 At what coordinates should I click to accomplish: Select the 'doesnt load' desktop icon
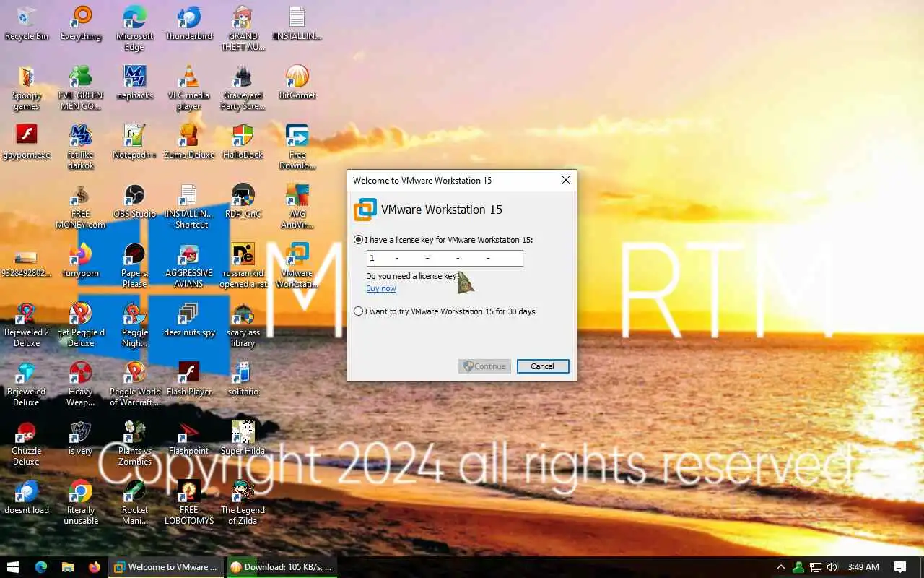(x=27, y=497)
